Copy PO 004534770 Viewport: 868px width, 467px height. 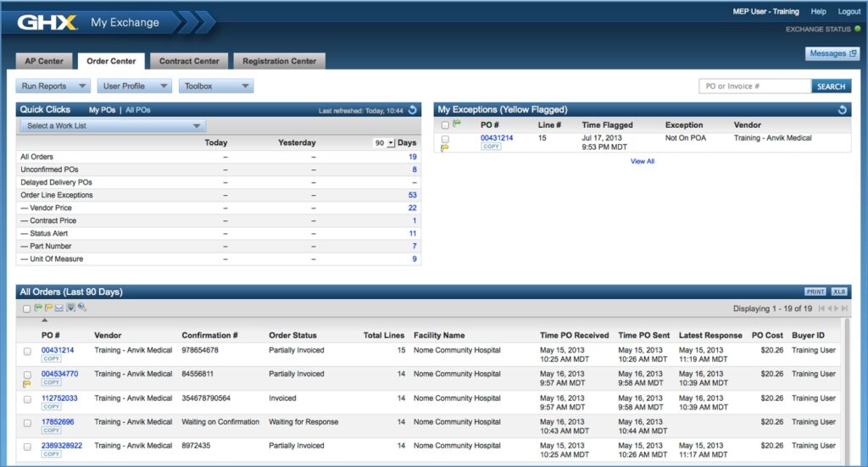[52, 382]
